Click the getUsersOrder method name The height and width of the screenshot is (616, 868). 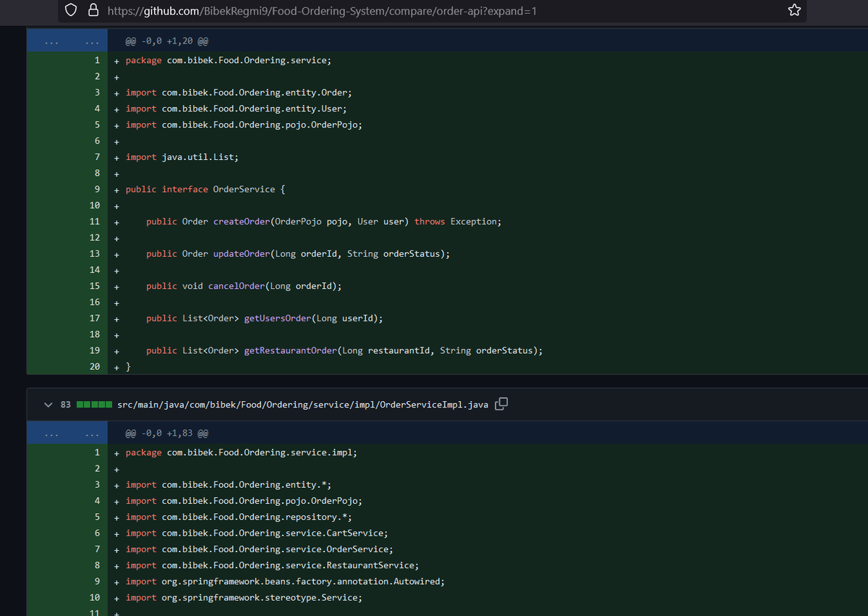click(278, 318)
